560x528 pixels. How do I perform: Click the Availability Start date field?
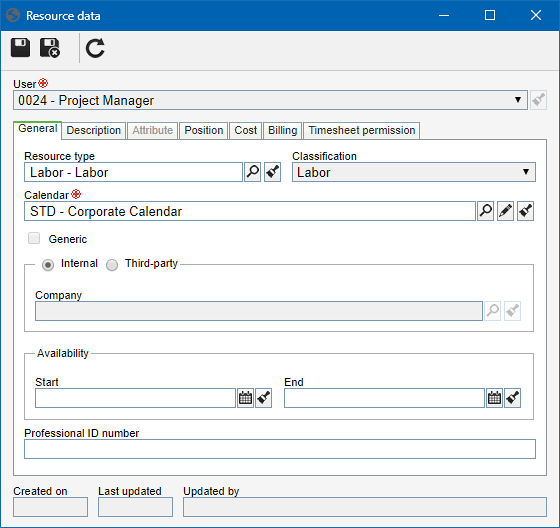click(135, 398)
